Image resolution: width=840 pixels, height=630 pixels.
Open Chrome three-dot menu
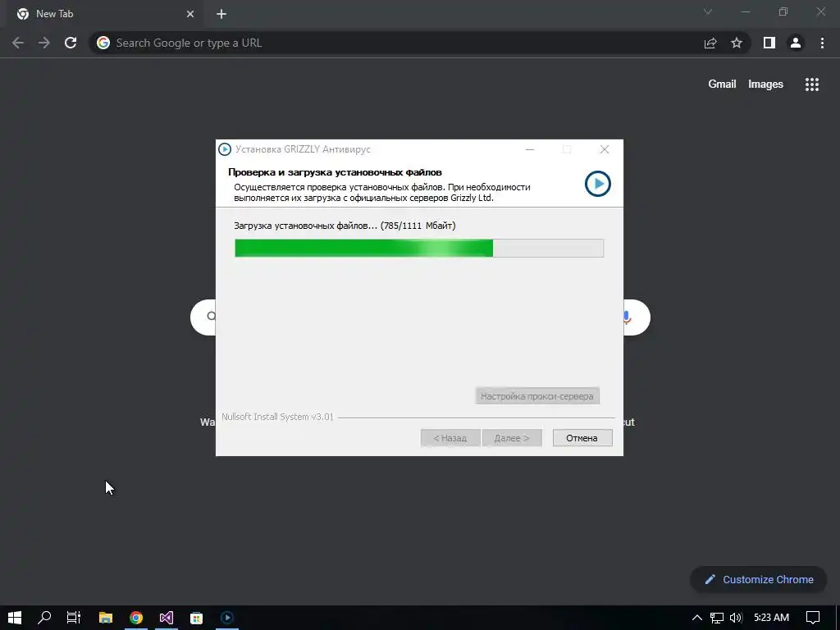pyautogui.click(x=822, y=43)
